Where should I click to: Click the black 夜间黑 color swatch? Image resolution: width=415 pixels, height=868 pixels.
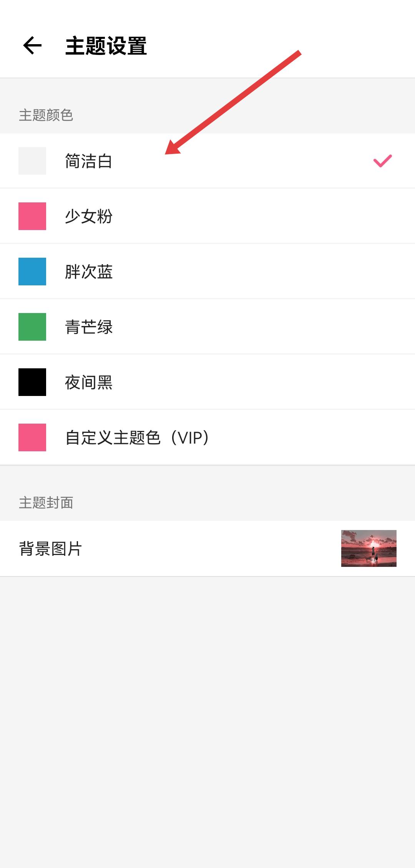tap(32, 382)
